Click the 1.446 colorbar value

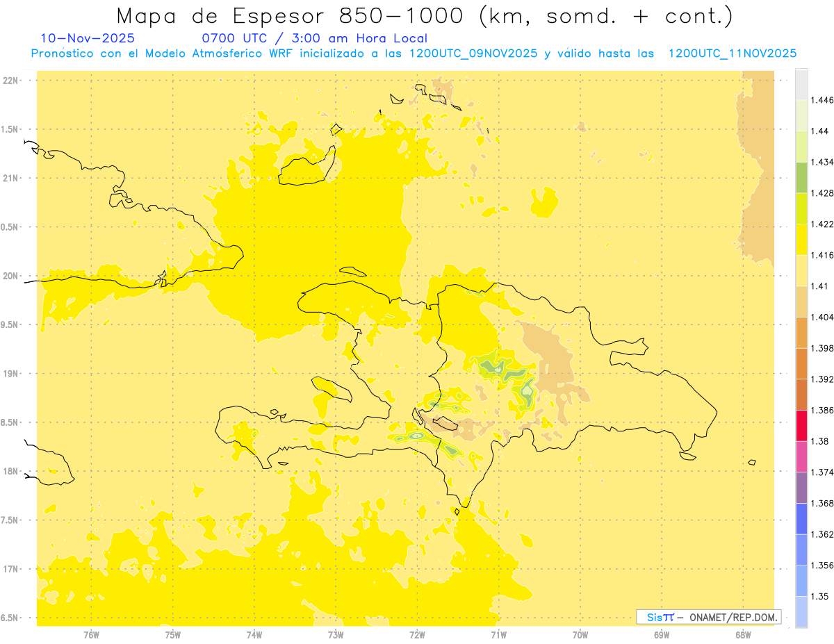click(821, 100)
